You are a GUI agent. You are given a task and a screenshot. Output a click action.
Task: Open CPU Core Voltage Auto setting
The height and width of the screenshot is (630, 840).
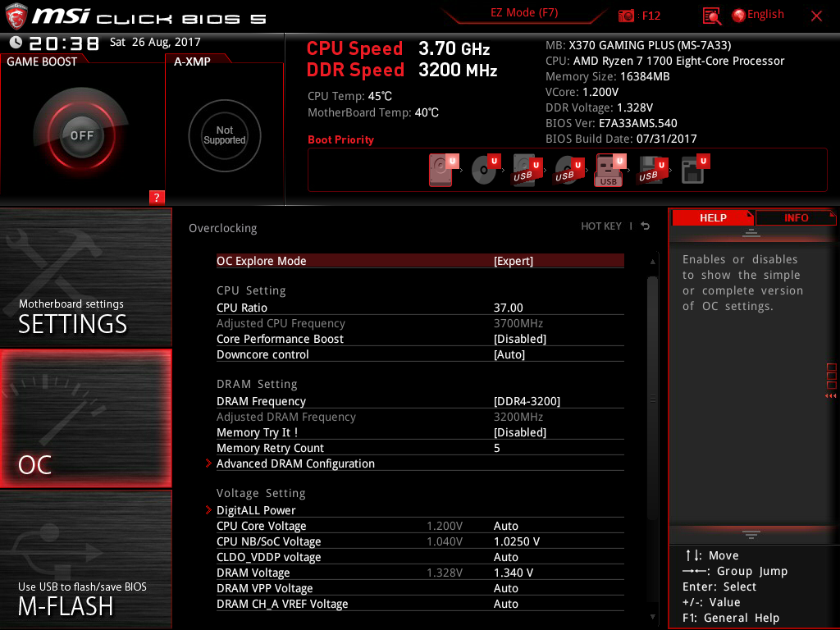[420, 526]
